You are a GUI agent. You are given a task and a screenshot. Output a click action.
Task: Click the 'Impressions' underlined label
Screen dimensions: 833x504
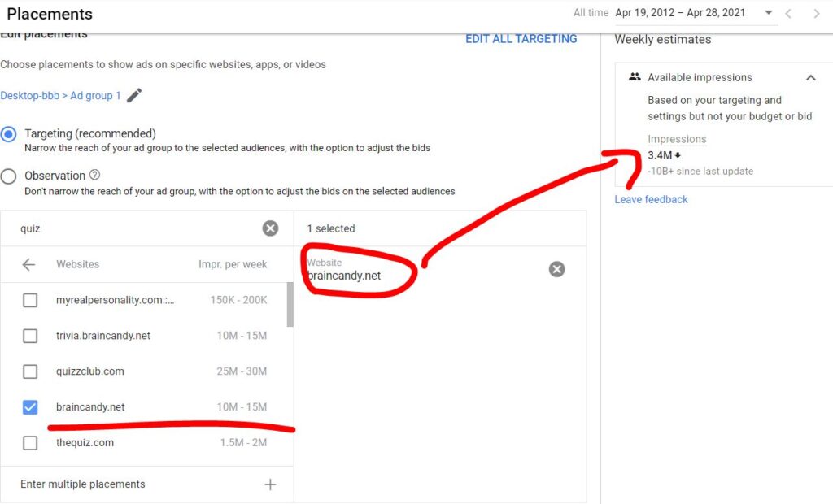point(677,139)
